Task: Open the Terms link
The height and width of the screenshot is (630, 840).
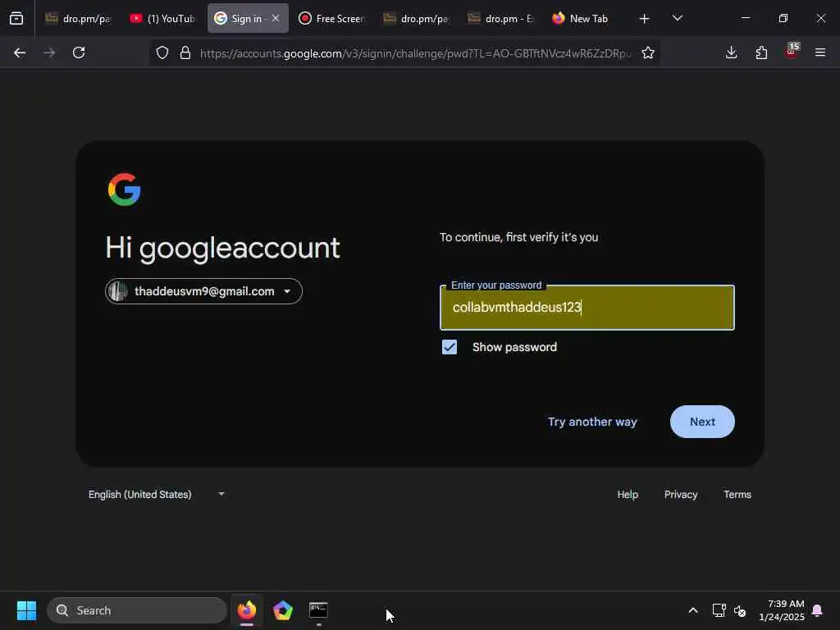Action: pos(737,495)
